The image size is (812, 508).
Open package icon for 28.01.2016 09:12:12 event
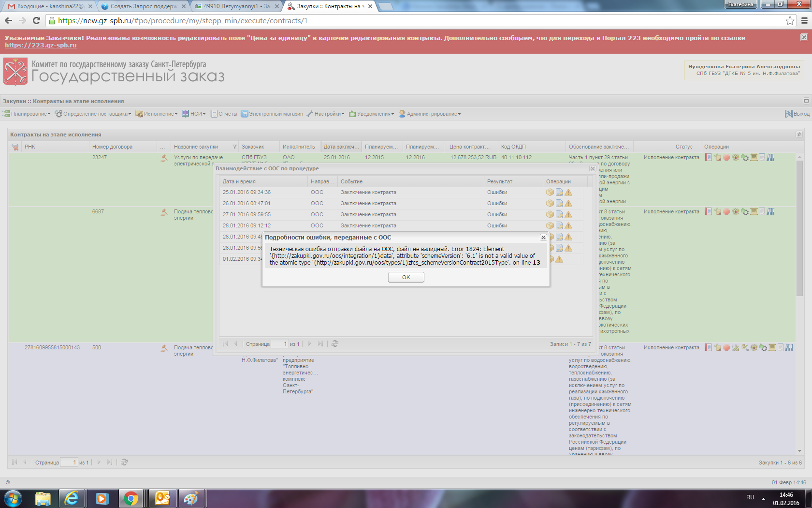pos(550,225)
